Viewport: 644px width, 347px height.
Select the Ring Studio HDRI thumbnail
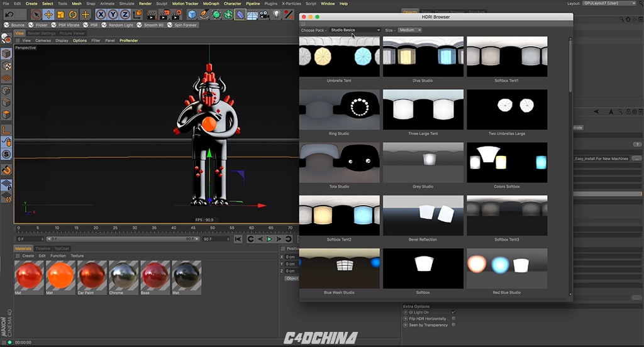[339, 109]
